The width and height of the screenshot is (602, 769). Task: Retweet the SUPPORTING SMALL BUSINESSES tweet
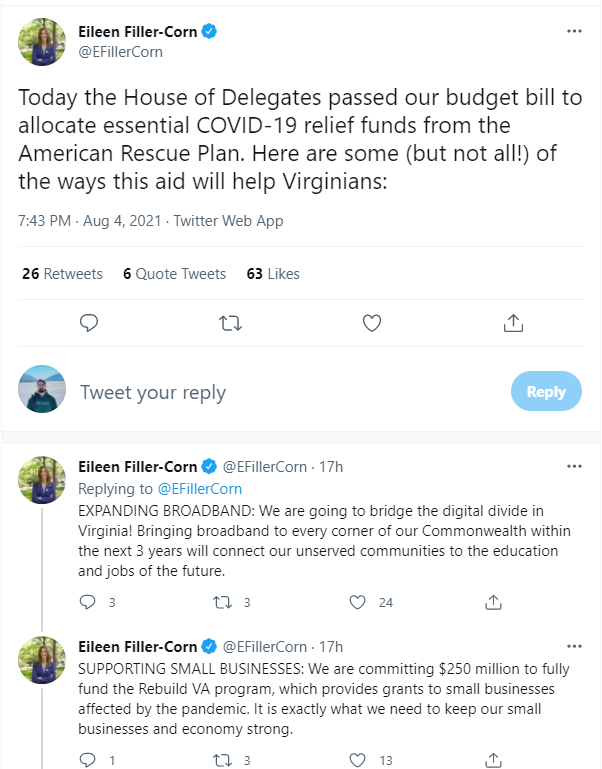click(222, 760)
